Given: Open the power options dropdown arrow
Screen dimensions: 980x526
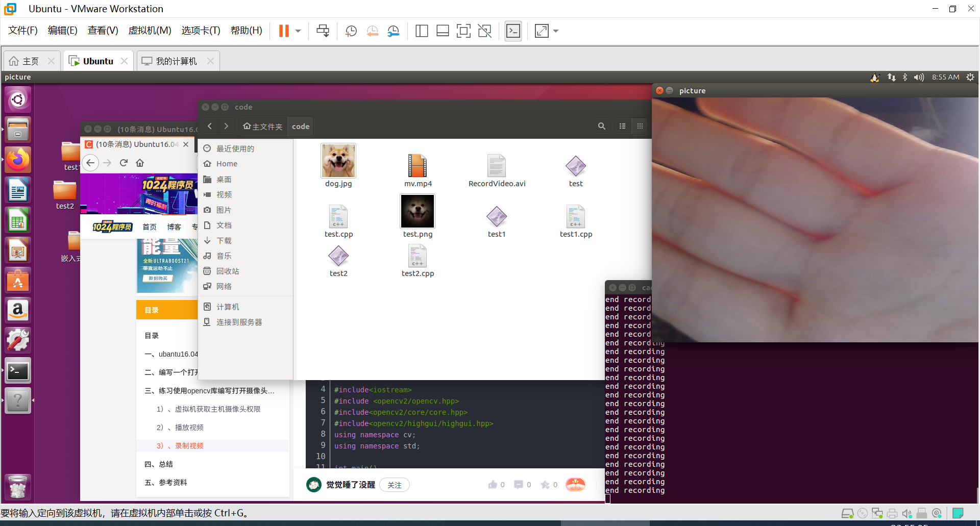Looking at the screenshot, I should click(x=298, y=31).
